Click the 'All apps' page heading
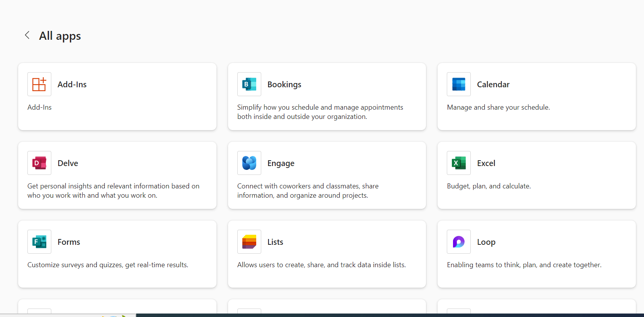The image size is (644, 317). (60, 36)
